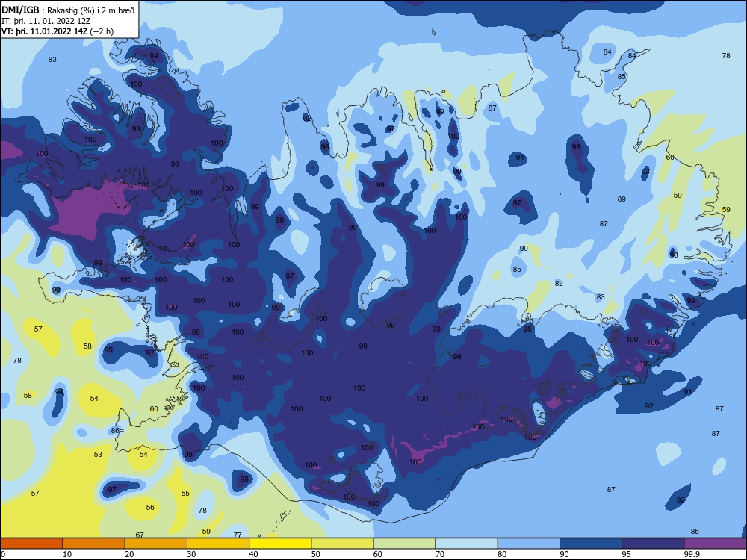The height and width of the screenshot is (560, 747).
Task: Select the dark navy 95–99.9 legend swatch
Action: click(x=653, y=544)
